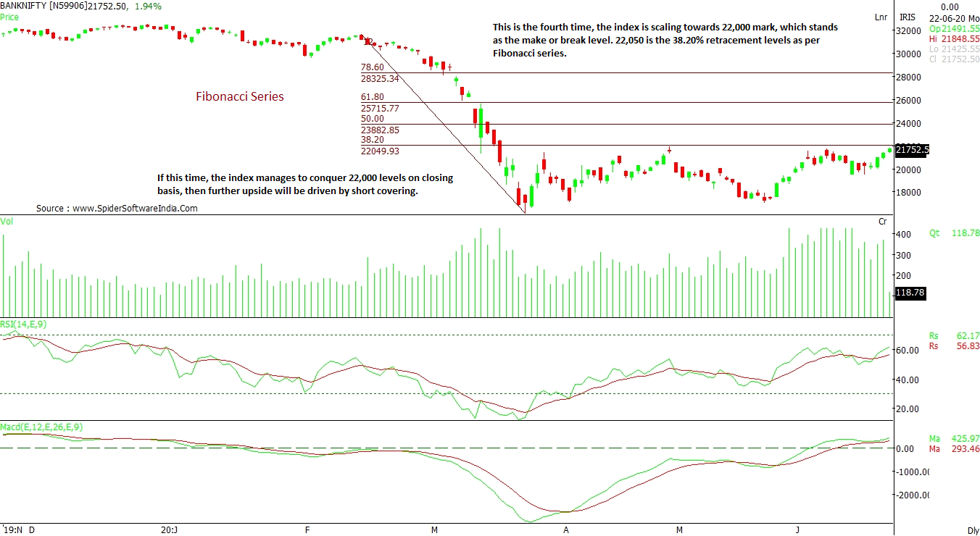This screenshot has height=536, width=980.
Task: Click the IRIS label in top right
Action: point(908,17)
